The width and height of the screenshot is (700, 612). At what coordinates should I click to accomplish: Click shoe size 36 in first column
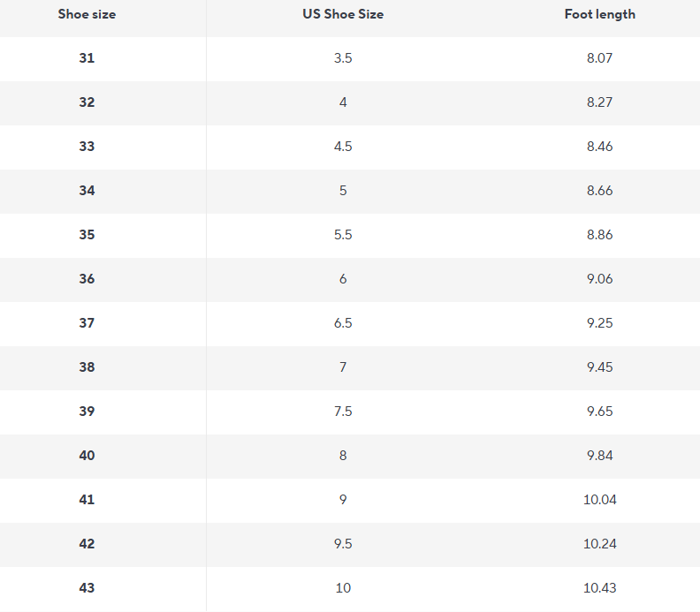click(x=87, y=279)
